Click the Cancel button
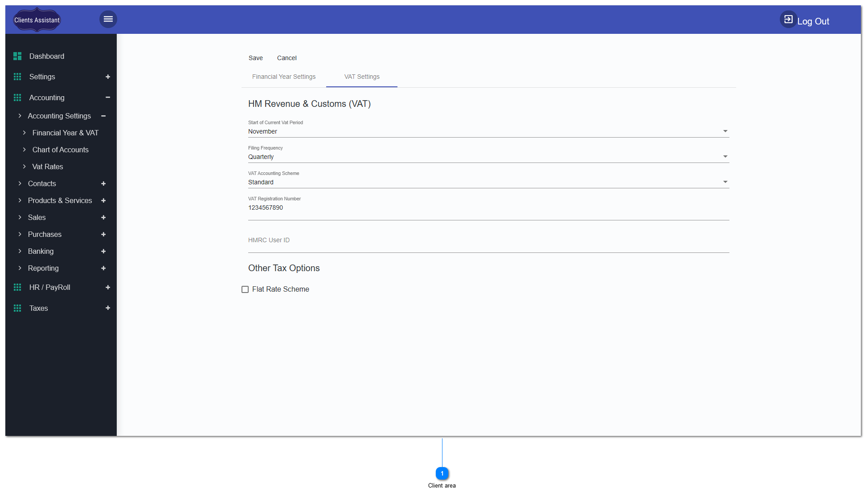This screenshot has height=496, width=868. point(287,58)
